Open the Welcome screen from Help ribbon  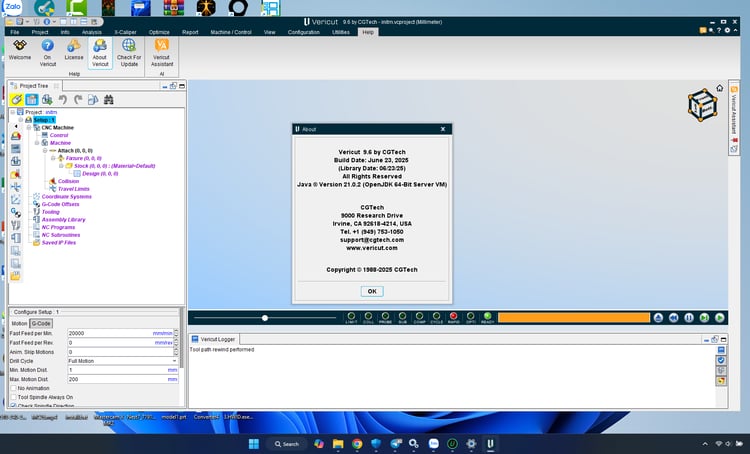point(20,50)
